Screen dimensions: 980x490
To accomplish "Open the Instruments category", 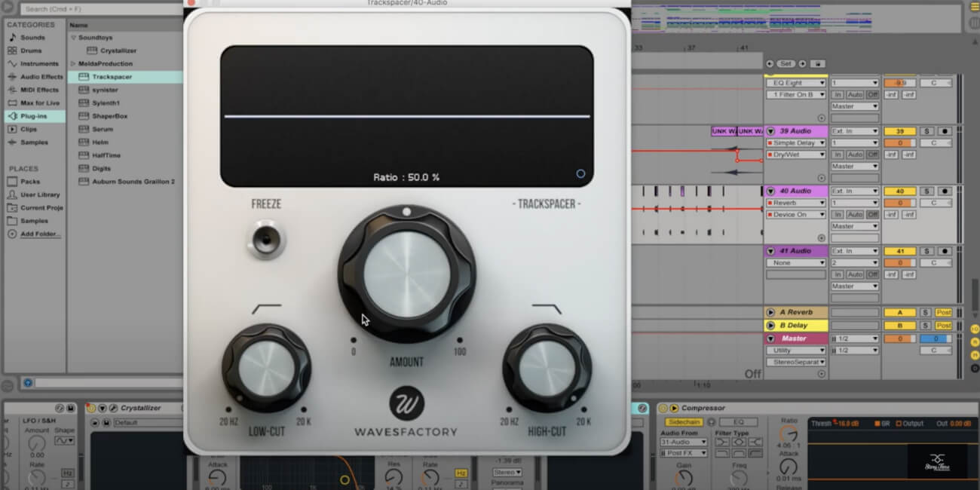I will [39, 63].
